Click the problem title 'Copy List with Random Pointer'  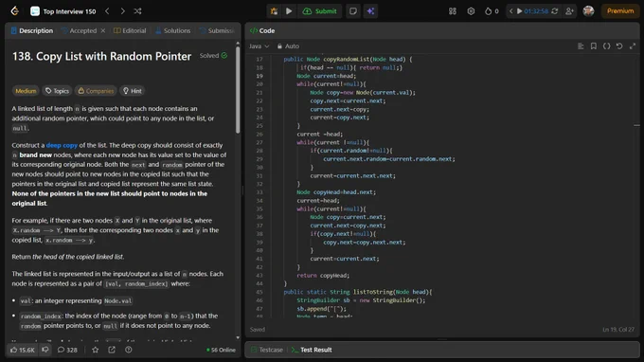(102, 56)
